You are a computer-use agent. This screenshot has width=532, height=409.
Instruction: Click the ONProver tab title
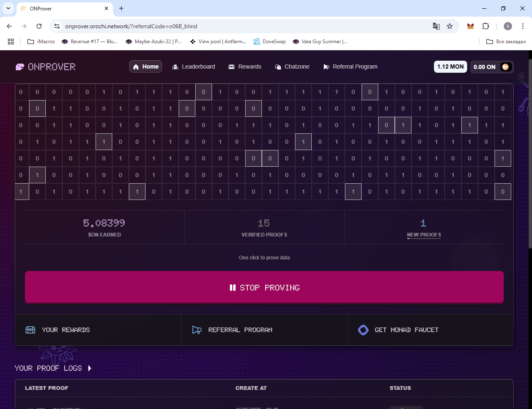point(41,8)
